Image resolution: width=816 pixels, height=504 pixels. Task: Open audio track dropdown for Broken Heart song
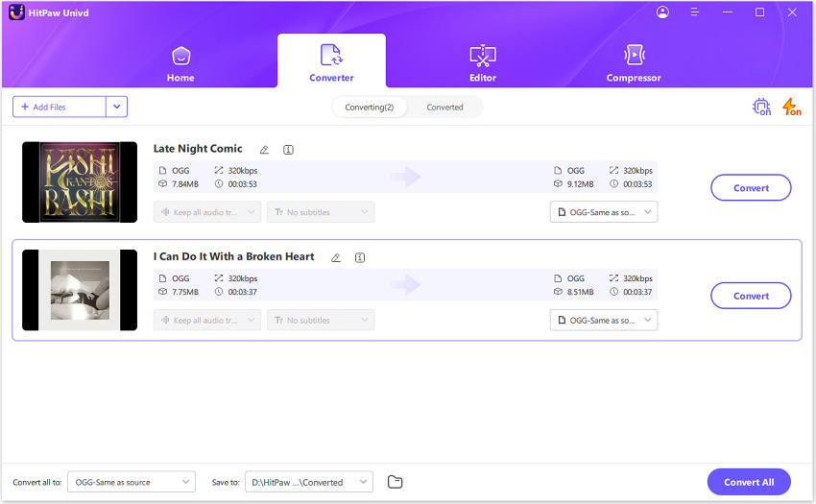tap(207, 321)
